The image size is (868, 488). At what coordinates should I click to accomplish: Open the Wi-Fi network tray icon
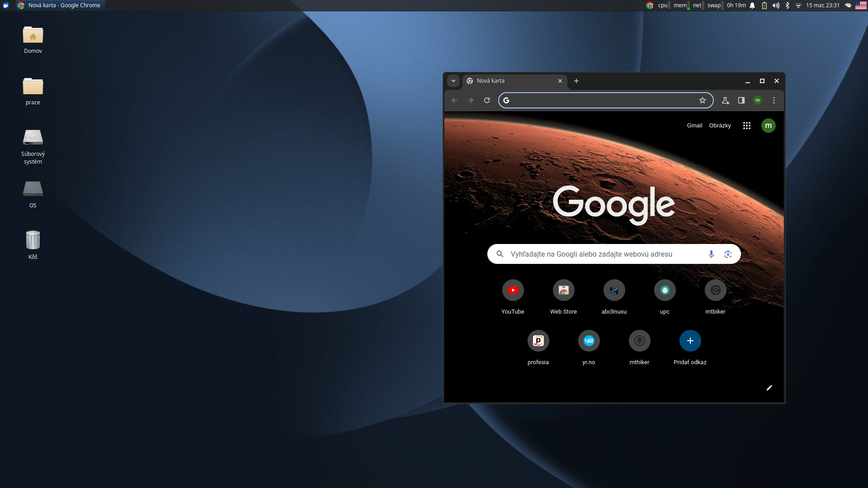click(x=798, y=5)
